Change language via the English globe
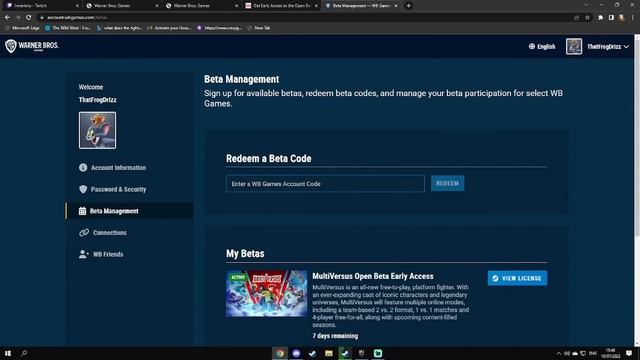The image size is (640, 360). pos(542,47)
